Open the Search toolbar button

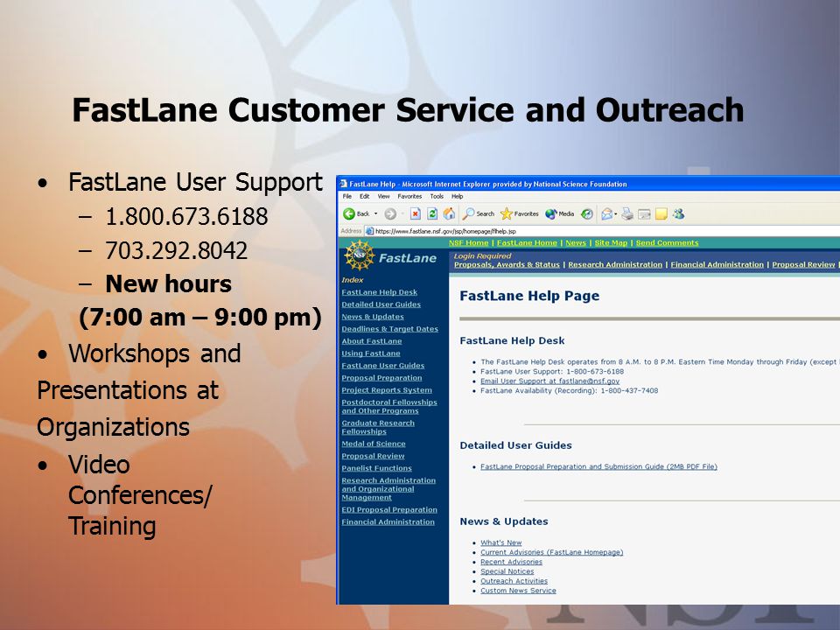[x=479, y=213]
